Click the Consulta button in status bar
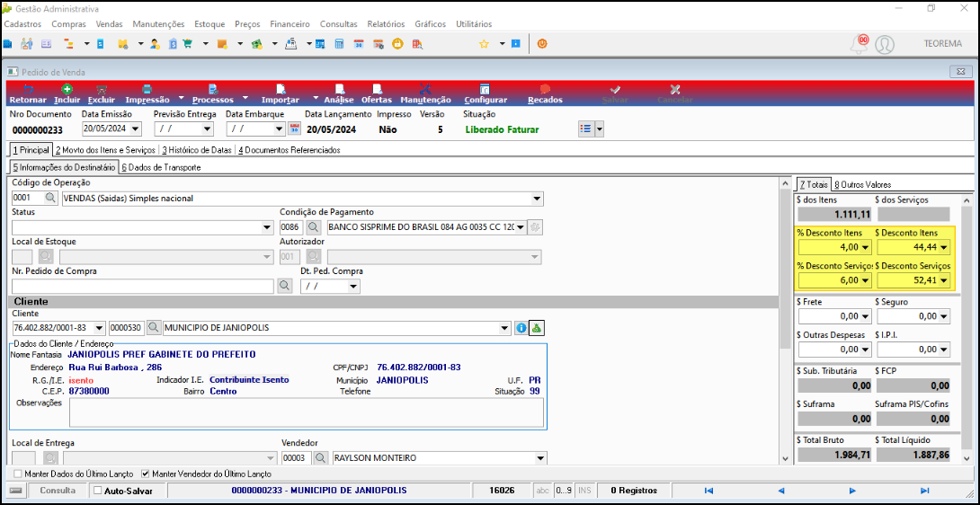 click(58, 491)
